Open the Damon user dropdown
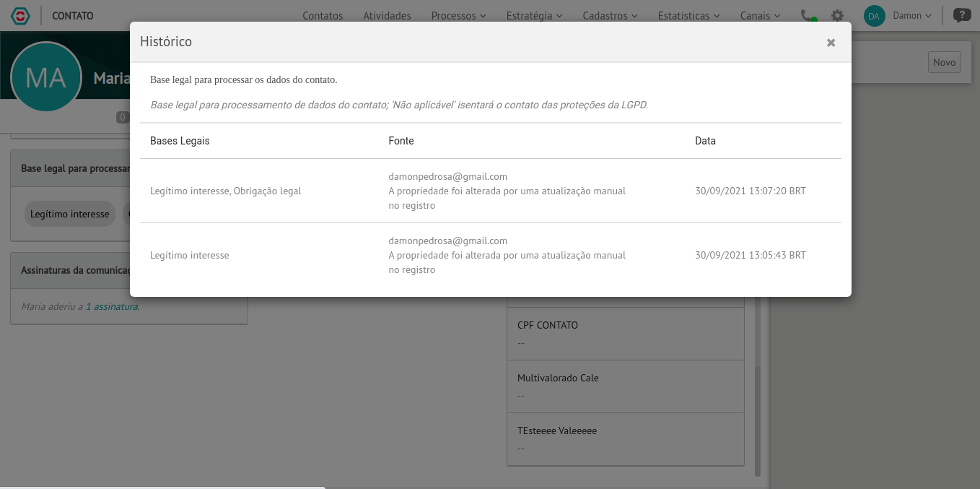This screenshot has height=489, width=980. point(912,16)
